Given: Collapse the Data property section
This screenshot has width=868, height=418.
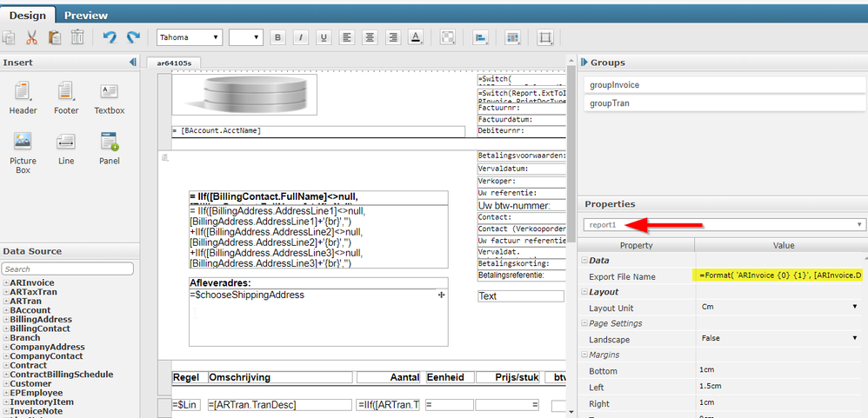Looking at the screenshot, I should coord(584,261).
